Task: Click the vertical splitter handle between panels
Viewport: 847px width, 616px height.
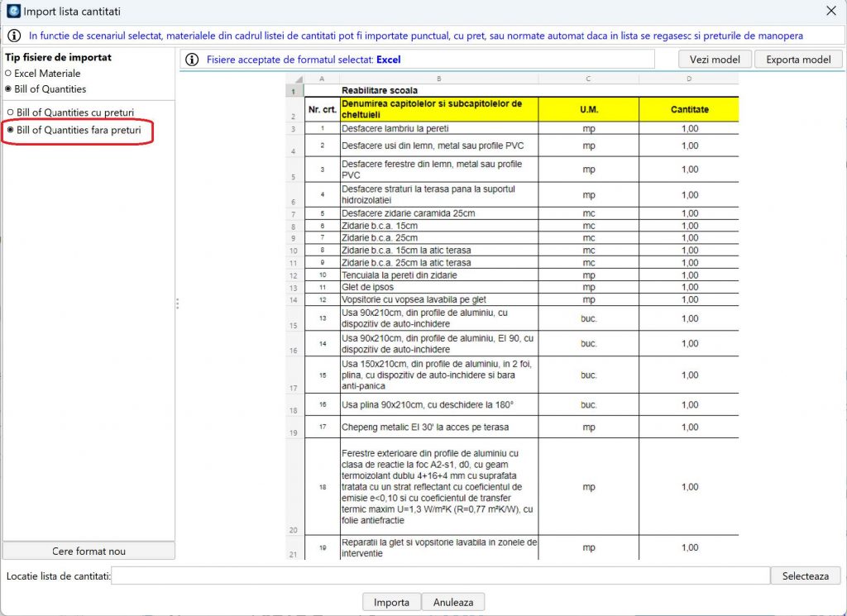Action: (x=177, y=304)
